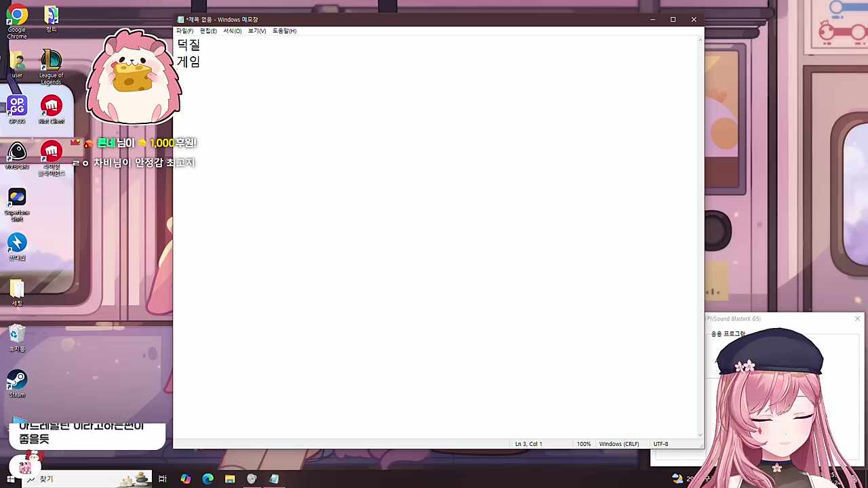This screenshot has width=868, height=488.
Task: Click the 100% zoom status entry
Action: [x=584, y=444]
